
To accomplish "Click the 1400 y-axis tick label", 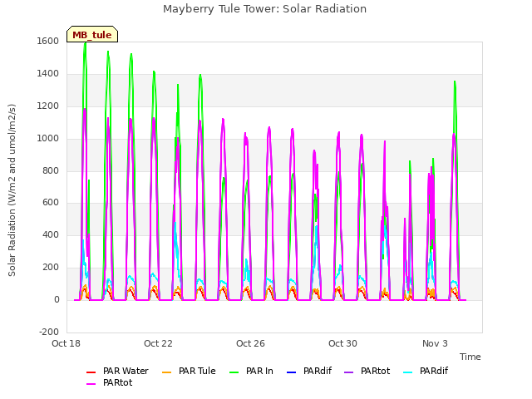I will pyautogui.click(x=48, y=73).
